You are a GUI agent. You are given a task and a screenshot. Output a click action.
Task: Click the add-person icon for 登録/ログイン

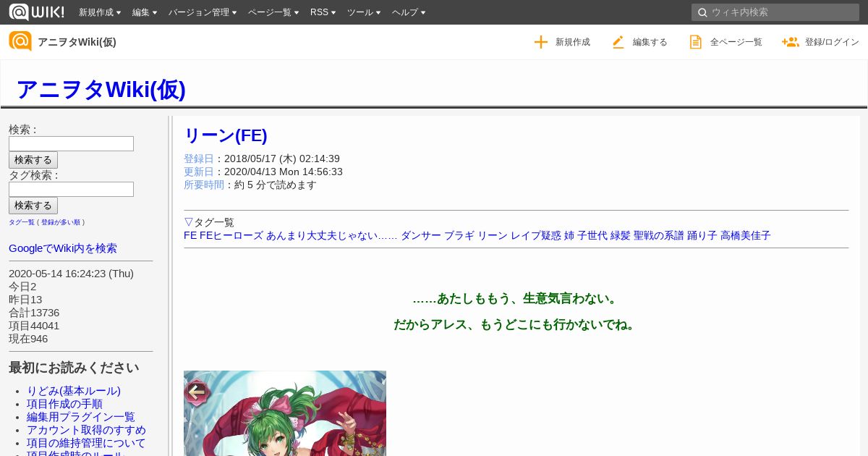(790, 42)
